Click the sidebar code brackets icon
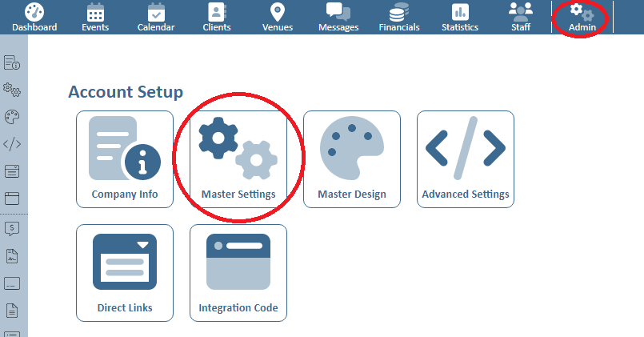 pos(12,144)
